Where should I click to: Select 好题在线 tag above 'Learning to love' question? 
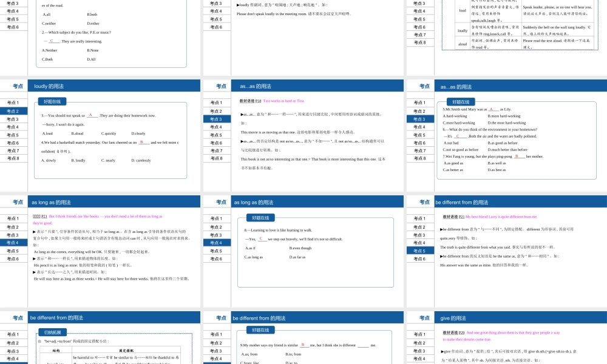tap(260, 218)
